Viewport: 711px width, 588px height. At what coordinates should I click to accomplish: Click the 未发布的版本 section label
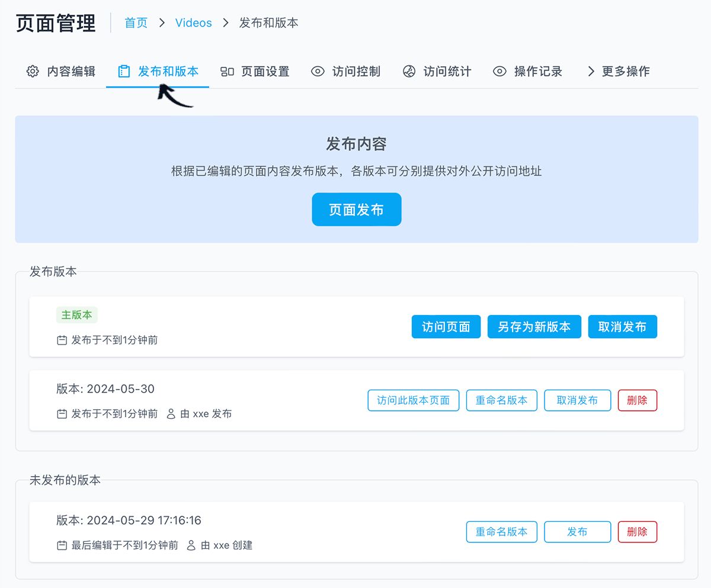coord(65,480)
